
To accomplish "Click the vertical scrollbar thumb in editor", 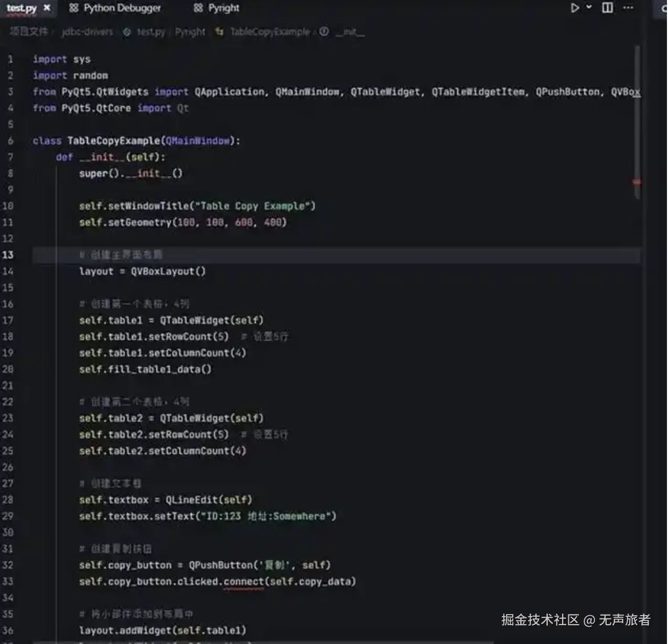I will [x=637, y=123].
